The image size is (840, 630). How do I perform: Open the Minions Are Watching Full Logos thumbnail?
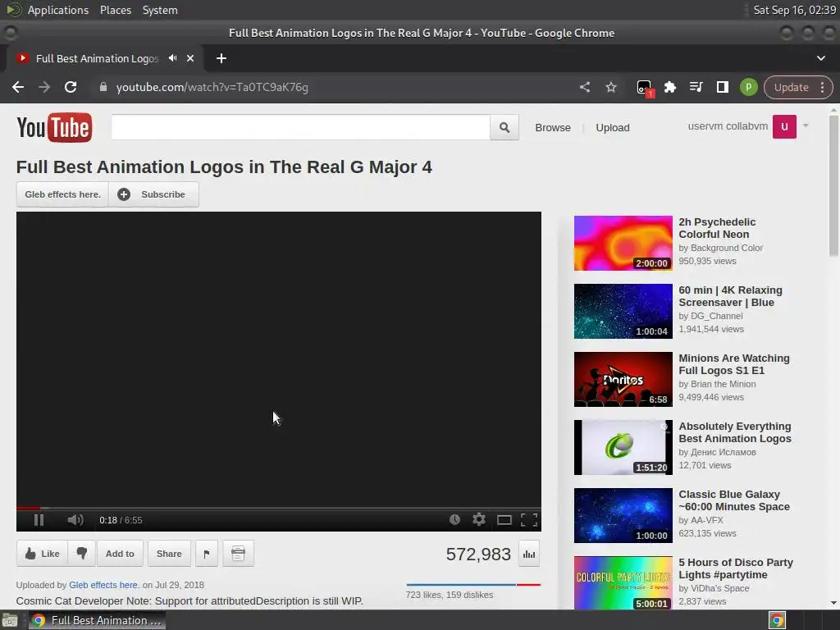click(623, 379)
